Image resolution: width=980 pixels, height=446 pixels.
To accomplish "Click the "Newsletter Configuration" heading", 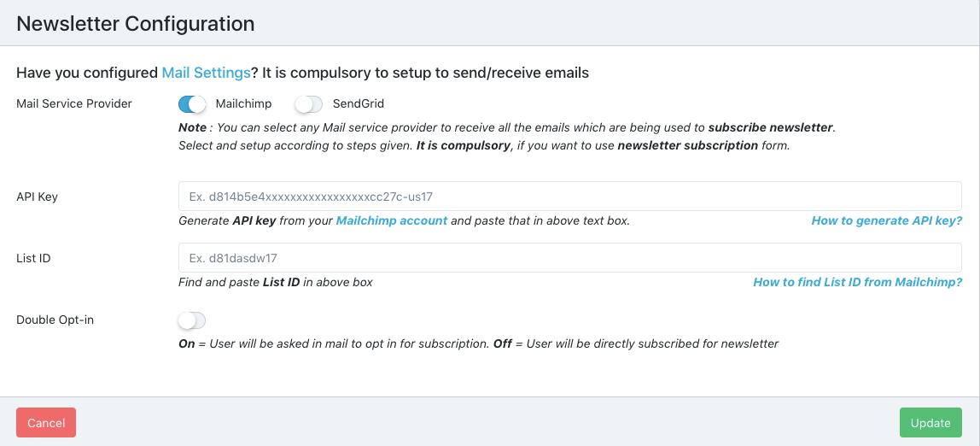I will 136,23.
